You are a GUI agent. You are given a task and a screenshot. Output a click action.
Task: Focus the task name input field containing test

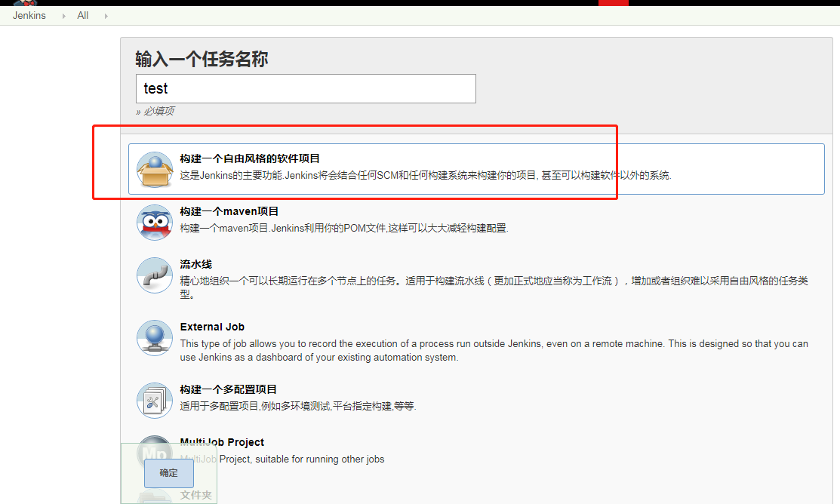[x=306, y=88]
